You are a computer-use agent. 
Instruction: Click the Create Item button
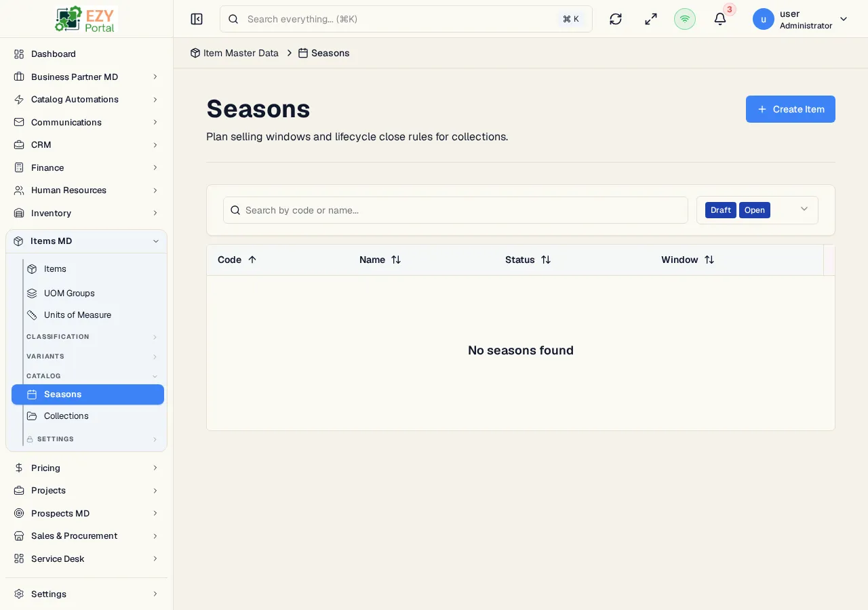[x=791, y=109]
